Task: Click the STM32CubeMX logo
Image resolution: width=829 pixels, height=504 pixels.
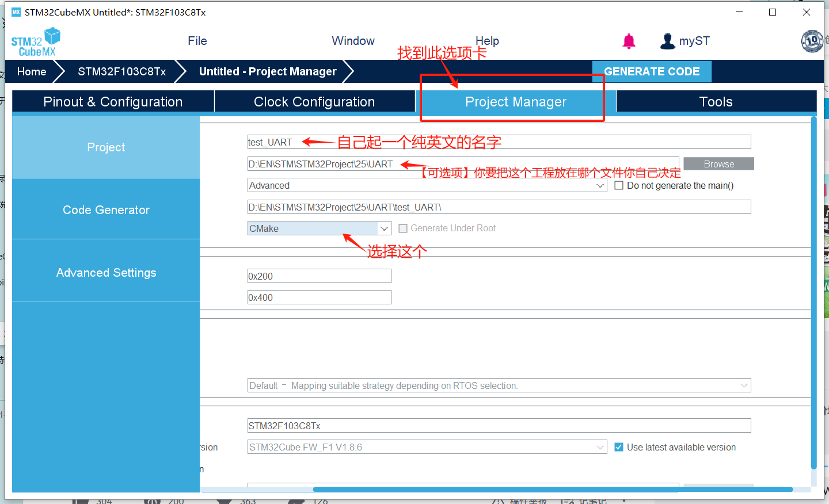Action: click(x=36, y=42)
